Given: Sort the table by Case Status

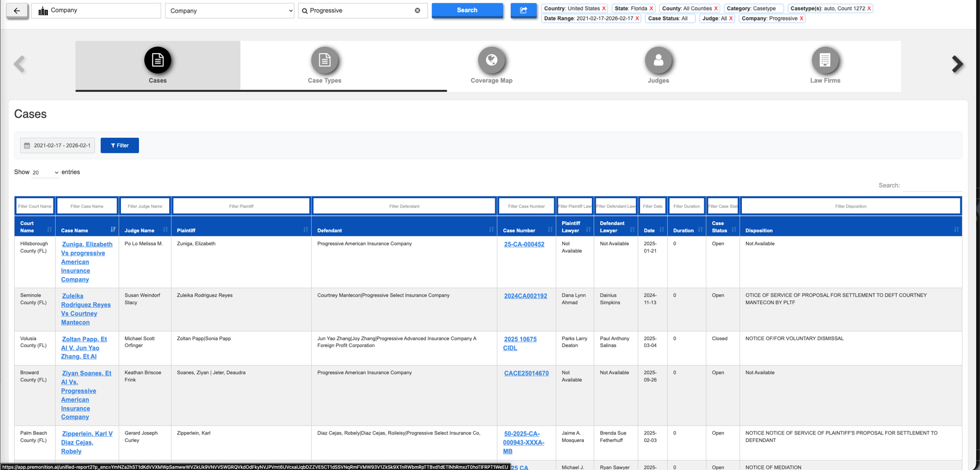Looking at the screenshot, I should 723,226.
